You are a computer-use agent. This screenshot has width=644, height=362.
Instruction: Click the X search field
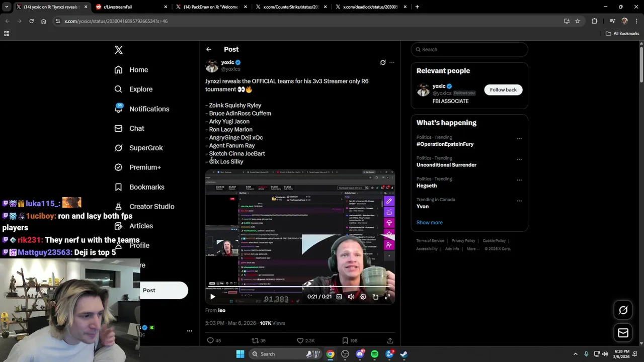(469, 49)
